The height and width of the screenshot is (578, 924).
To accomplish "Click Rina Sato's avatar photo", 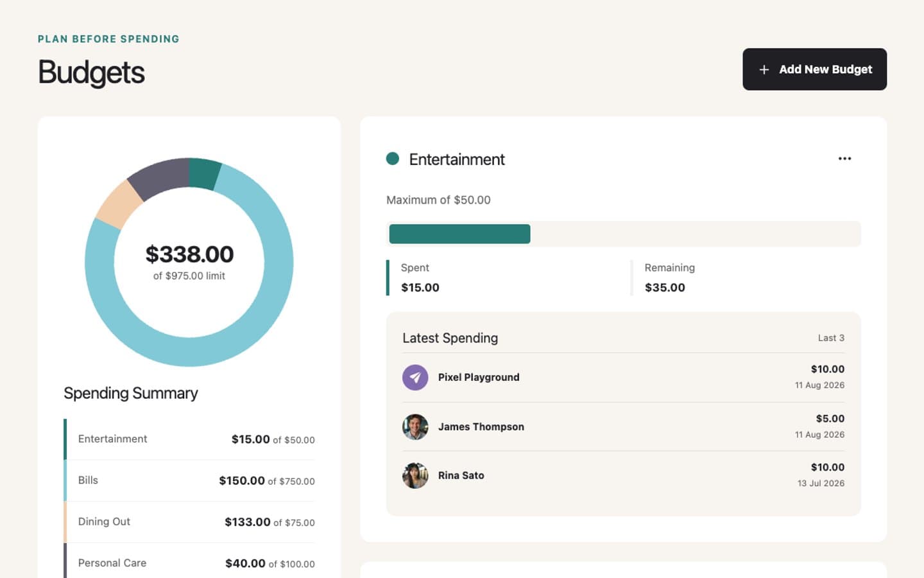I will 415,476.
